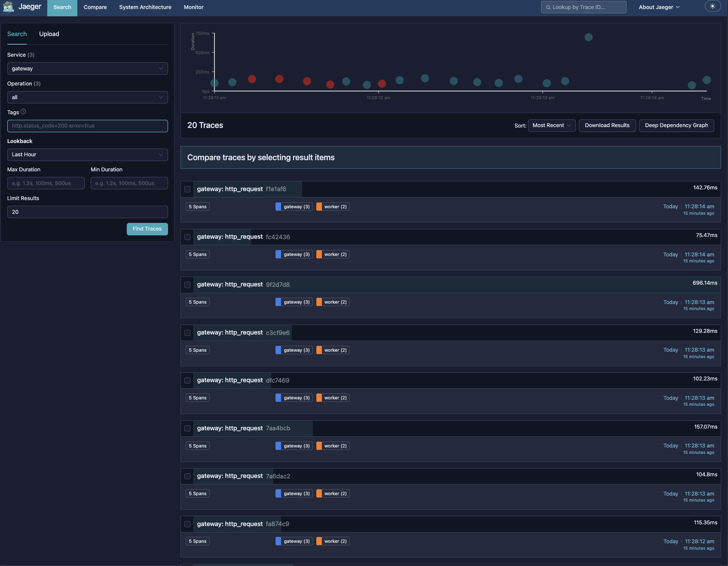Viewport: 728px width, 566px height.
Task: Click the magnifier icon in trace lookup
Action: pos(548,7)
